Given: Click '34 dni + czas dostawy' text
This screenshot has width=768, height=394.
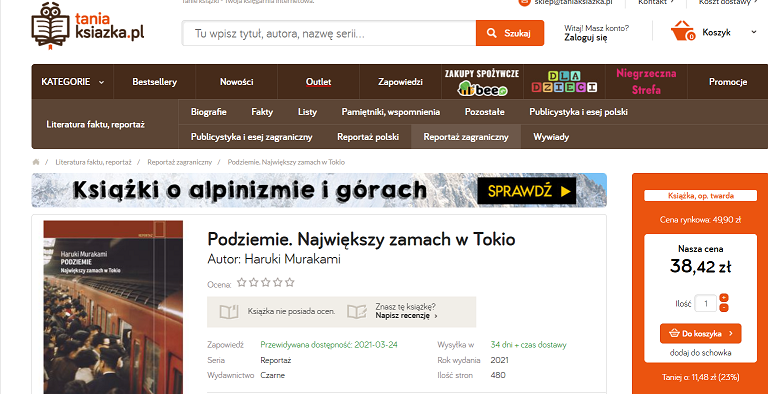Looking at the screenshot, I should pyautogui.click(x=528, y=345).
